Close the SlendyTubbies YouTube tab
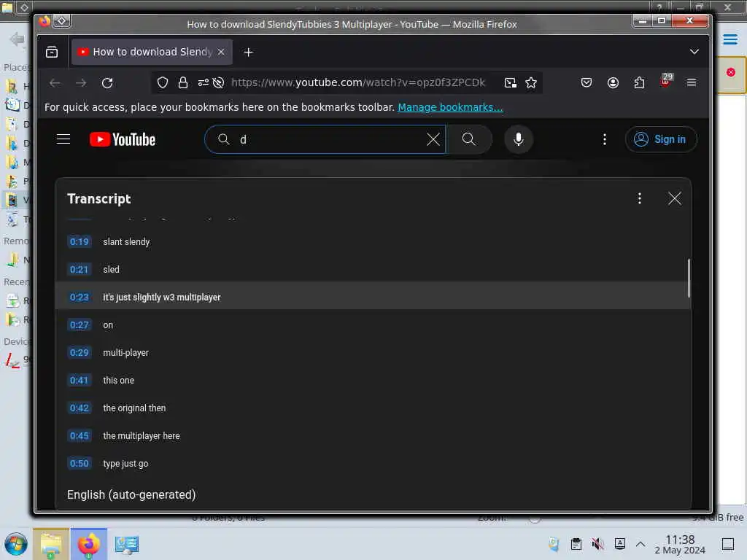Screen dimensions: 747x560 [x=221, y=52]
